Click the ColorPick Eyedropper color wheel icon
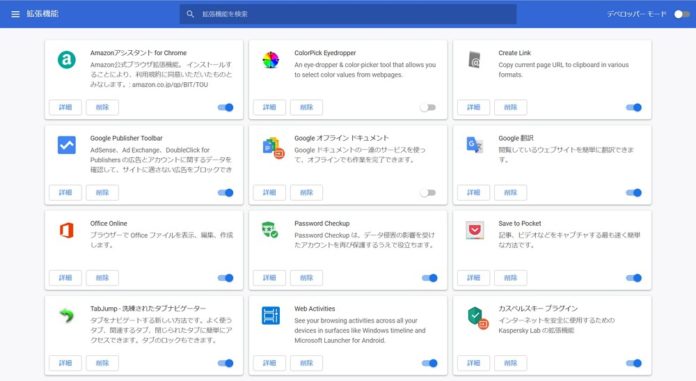 click(x=270, y=60)
